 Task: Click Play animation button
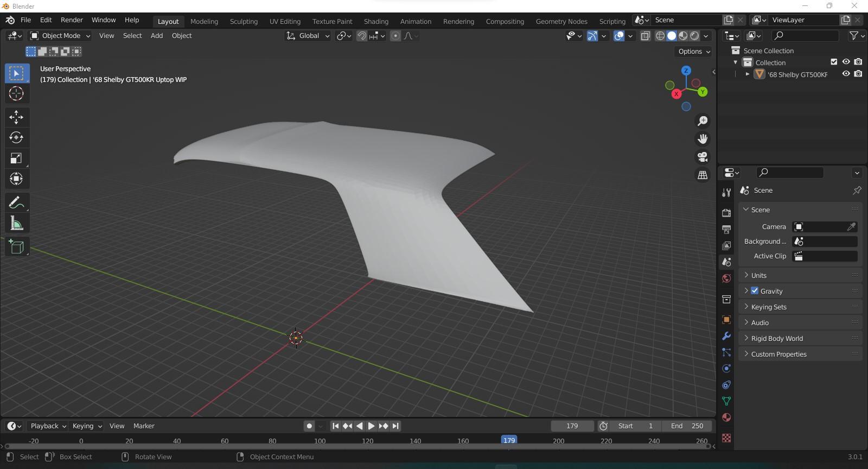371,426
